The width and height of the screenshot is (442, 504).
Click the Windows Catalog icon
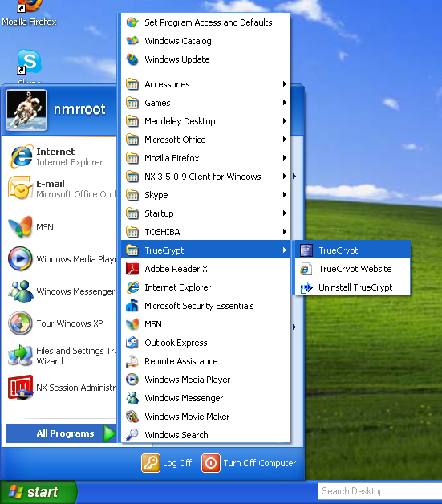tap(132, 41)
